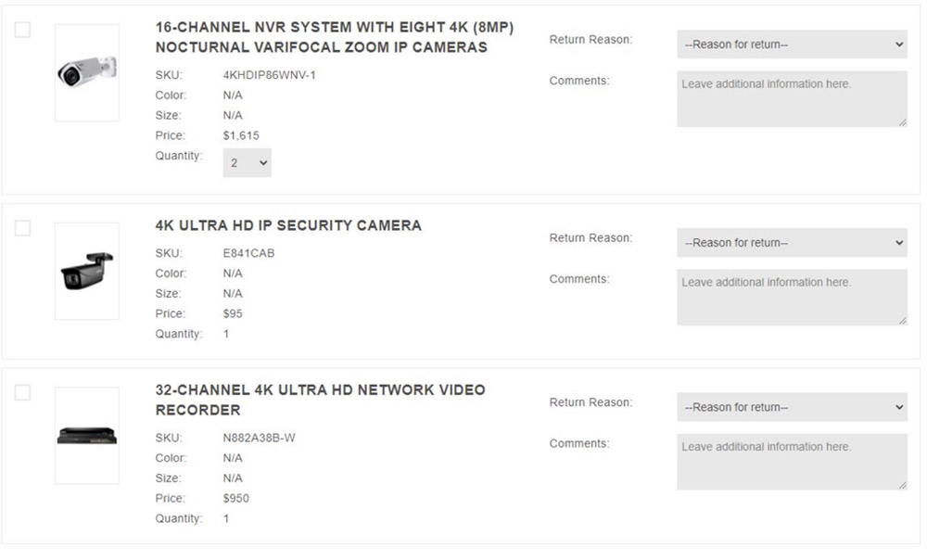Click the white varifocal camera product thumbnail

click(x=87, y=72)
